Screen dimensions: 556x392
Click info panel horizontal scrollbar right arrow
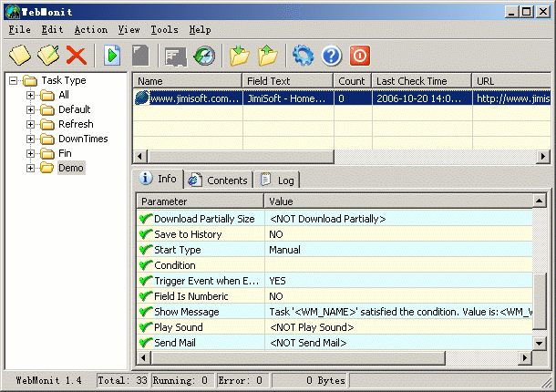click(x=525, y=357)
